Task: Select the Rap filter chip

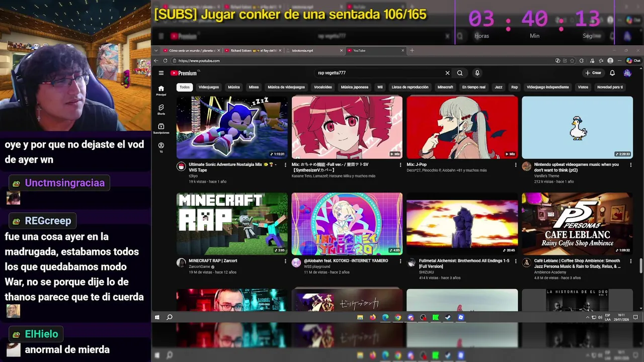Action: tap(514, 87)
